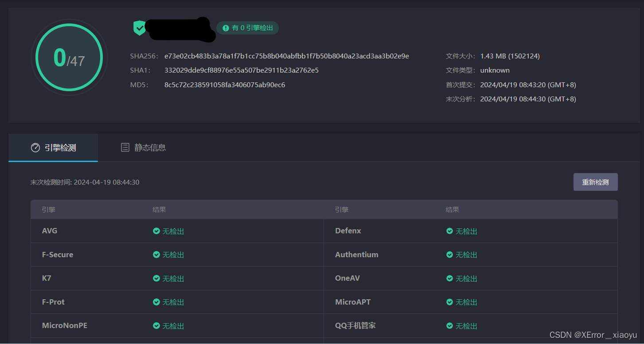Viewport: 644px width, 344px height.
Task: Click the left 引擎 column header
Action: click(x=49, y=209)
